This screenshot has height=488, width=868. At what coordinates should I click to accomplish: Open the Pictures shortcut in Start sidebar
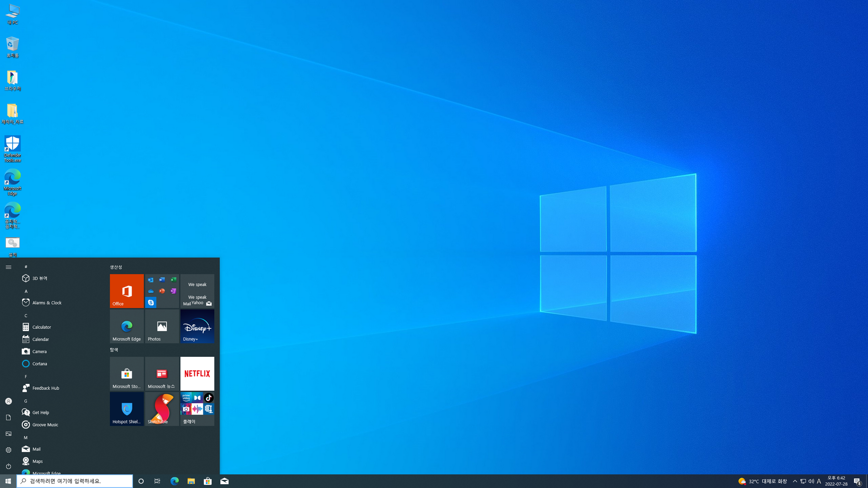tap(8, 434)
